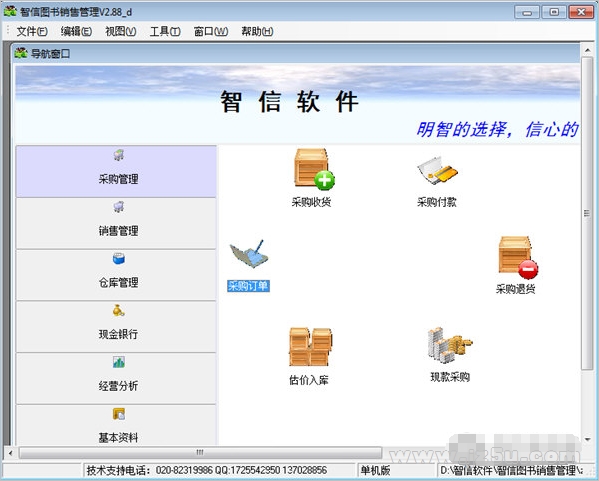Click the vertical scrollbar thumb
Viewport: 599px width, 481px height.
(x=586, y=213)
